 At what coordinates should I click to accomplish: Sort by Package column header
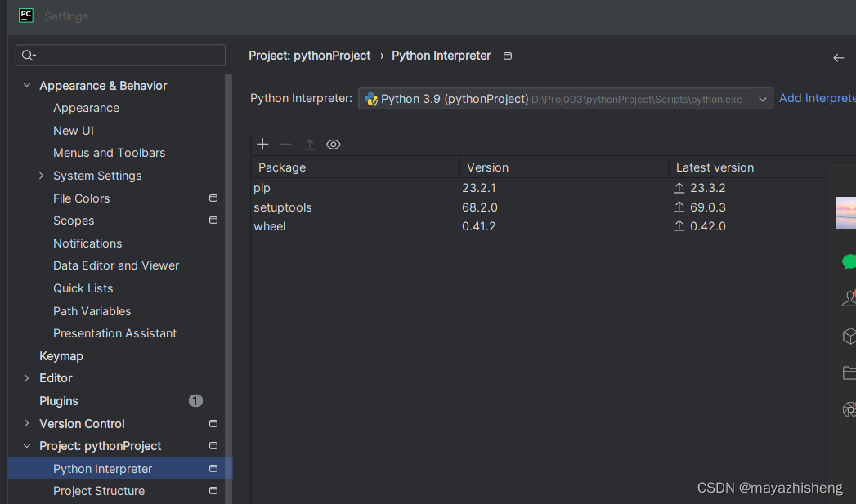356,167
